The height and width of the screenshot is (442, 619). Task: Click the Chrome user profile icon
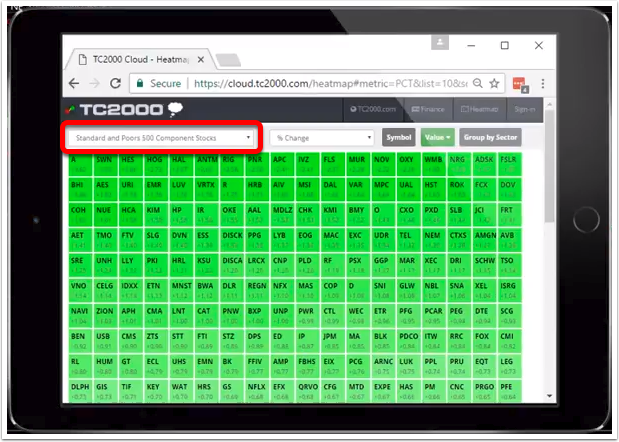point(440,42)
